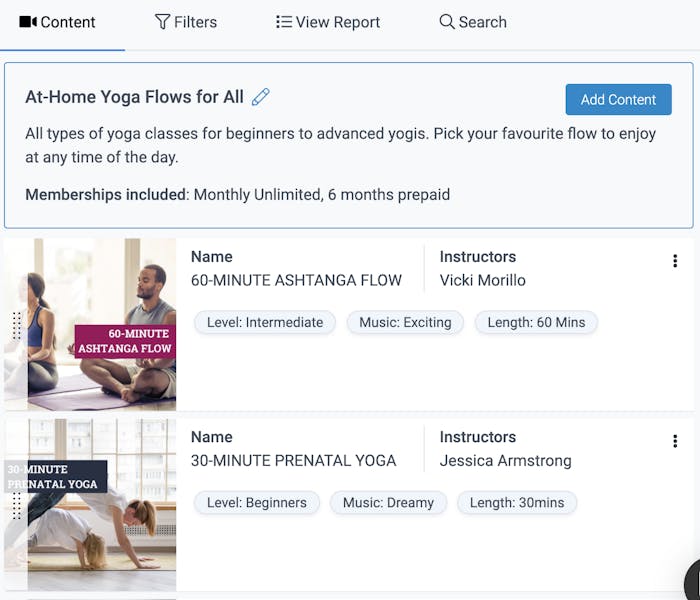700x600 pixels.
Task: Click the magnifying glass Search icon
Action: pyautogui.click(x=447, y=21)
